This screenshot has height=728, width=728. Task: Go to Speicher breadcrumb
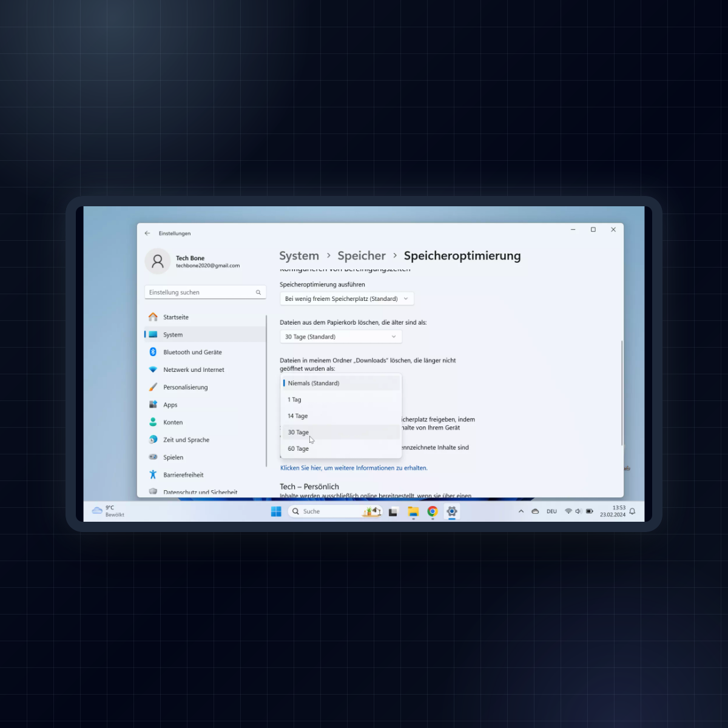pos(362,255)
